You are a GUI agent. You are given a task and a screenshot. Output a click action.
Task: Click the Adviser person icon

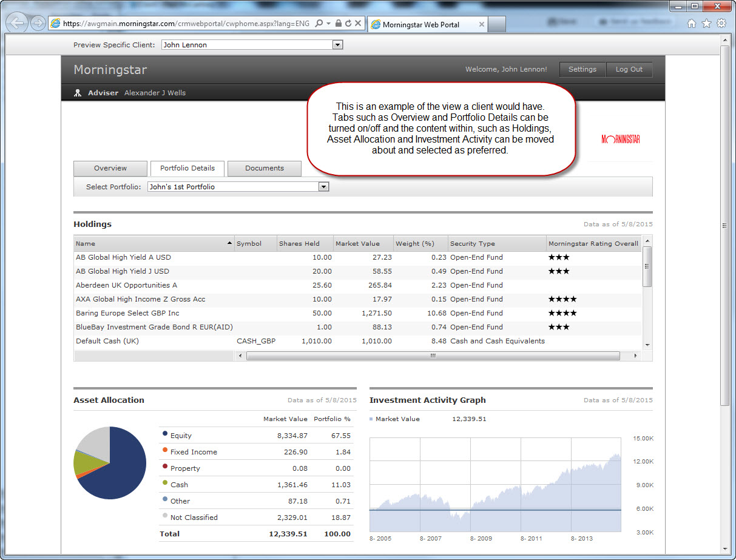pyautogui.click(x=77, y=93)
